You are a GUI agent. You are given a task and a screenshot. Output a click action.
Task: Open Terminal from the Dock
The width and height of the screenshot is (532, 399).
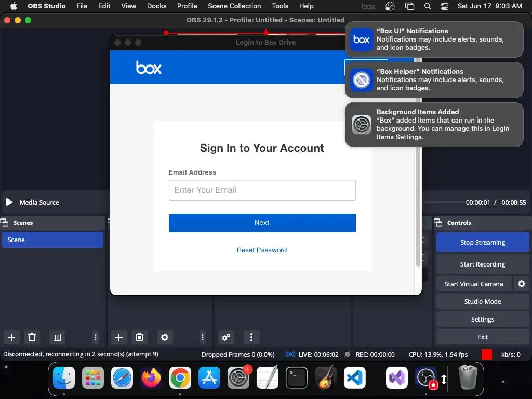[297, 378]
